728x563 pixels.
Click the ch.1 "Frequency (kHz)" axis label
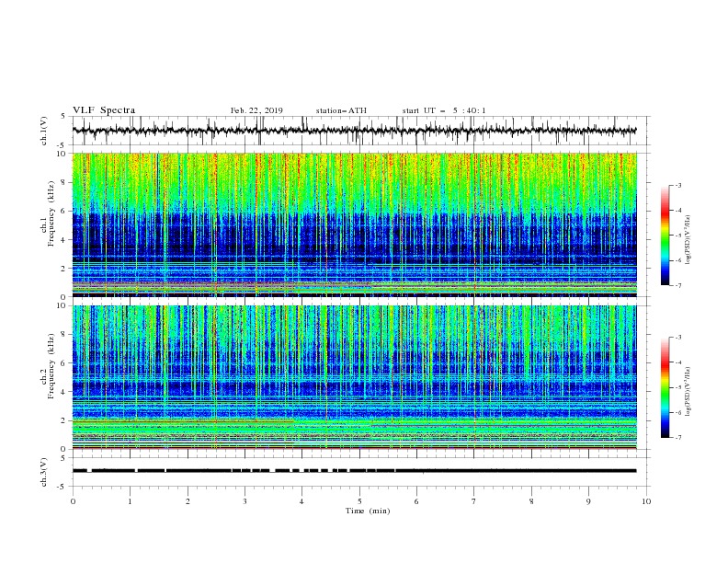pos(51,214)
